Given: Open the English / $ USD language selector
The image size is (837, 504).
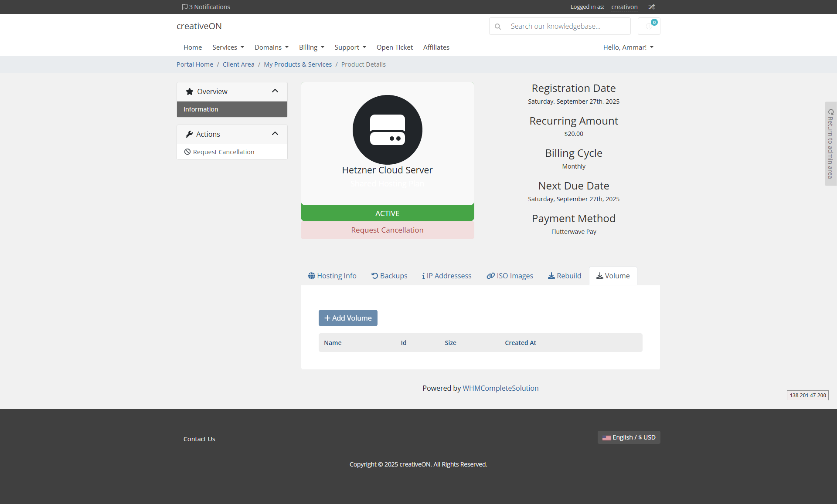Looking at the screenshot, I should [629, 437].
